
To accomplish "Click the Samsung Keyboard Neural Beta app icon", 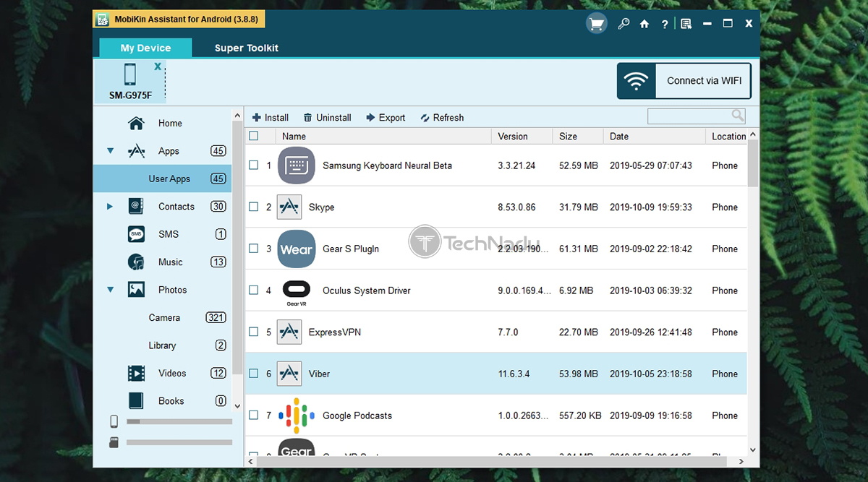I will (x=297, y=165).
